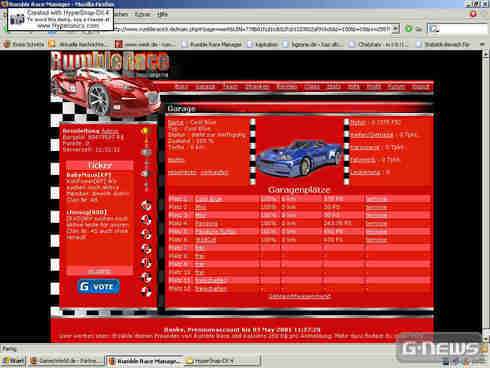Click into the browser search field
Screen dimensions: 490x368
463,29
